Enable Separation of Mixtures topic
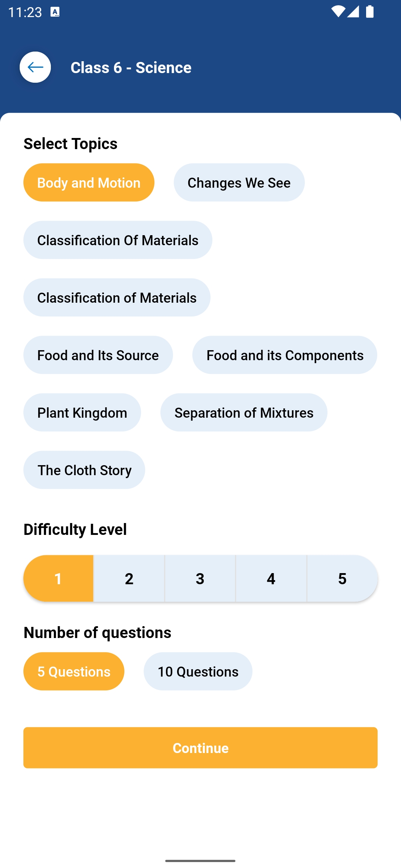The height and width of the screenshot is (868, 401). point(244,412)
